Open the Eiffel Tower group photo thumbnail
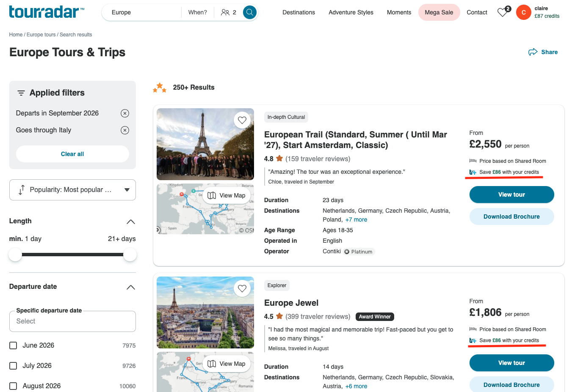Viewport: 572px width, 392px height. (205, 144)
